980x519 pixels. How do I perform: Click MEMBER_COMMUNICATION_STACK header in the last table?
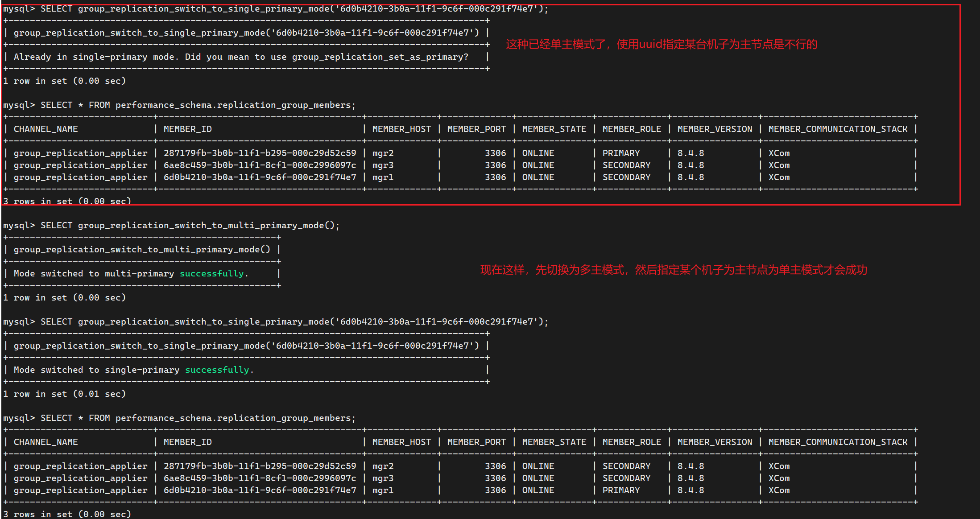(x=838, y=442)
